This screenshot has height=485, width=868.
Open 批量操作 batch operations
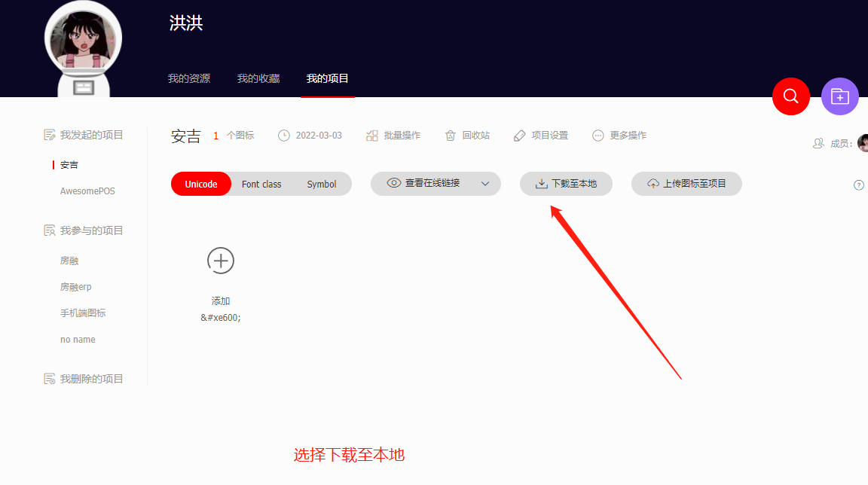393,136
